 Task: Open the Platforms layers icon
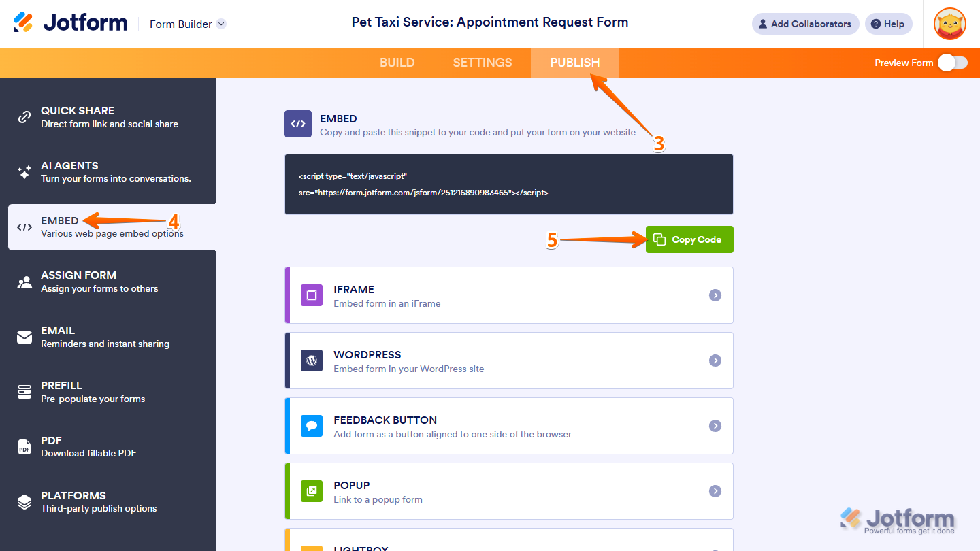tap(24, 502)
